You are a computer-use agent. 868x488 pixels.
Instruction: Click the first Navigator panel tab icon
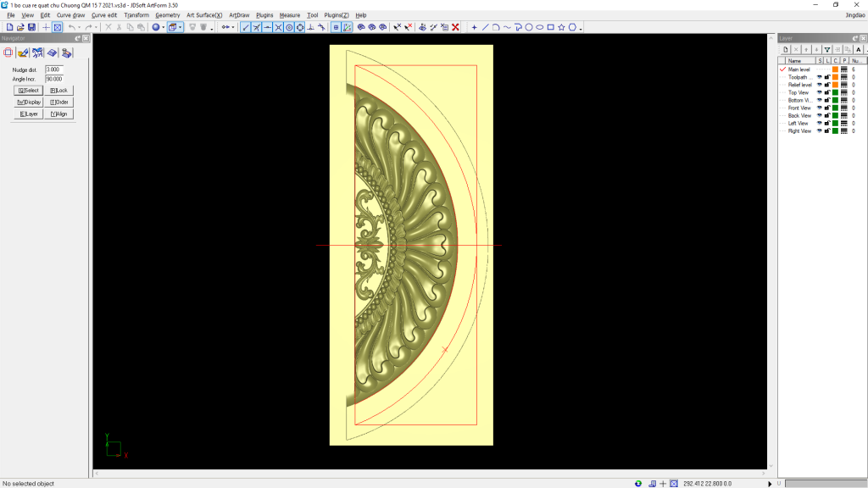[8, 53]
